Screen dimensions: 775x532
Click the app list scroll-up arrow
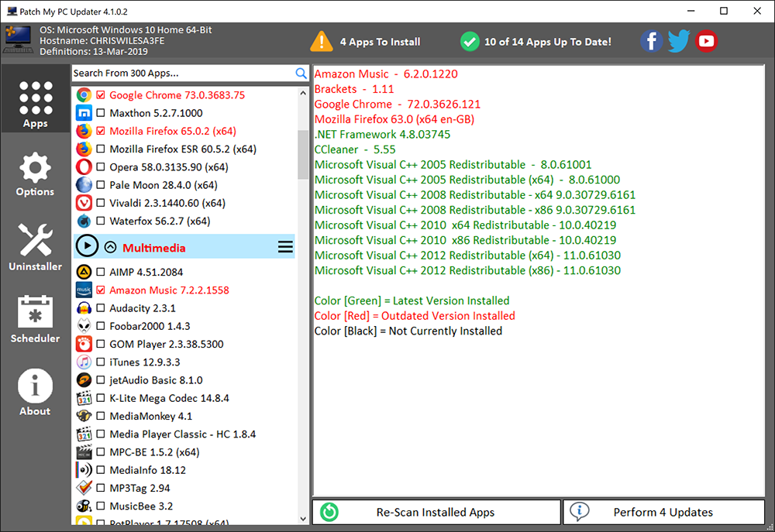303,93
